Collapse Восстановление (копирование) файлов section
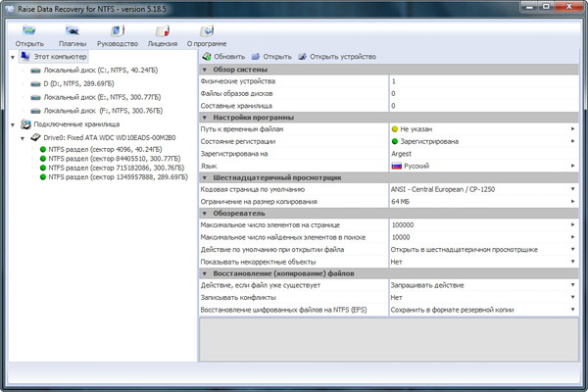Viewport: 588px width, 392px height. point(205,273)
